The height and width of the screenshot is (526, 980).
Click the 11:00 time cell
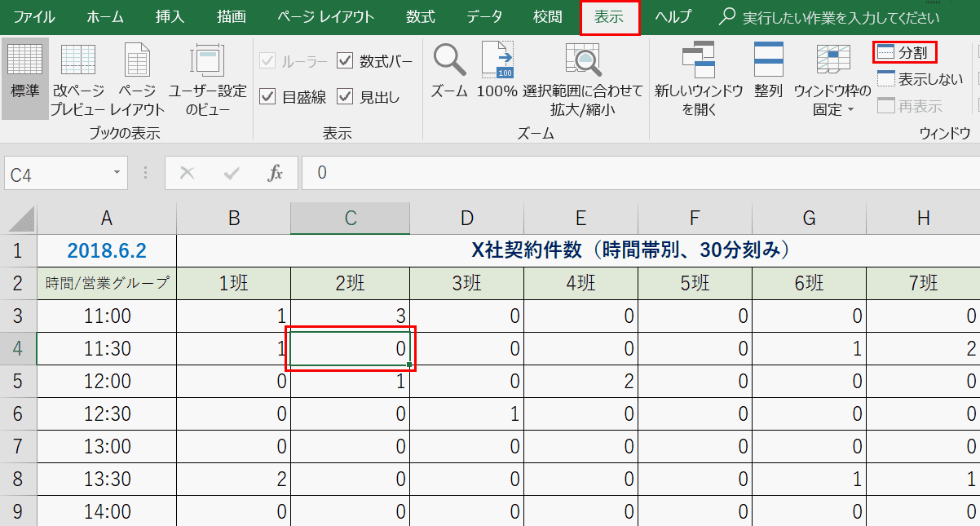click(x=106, y=316)
